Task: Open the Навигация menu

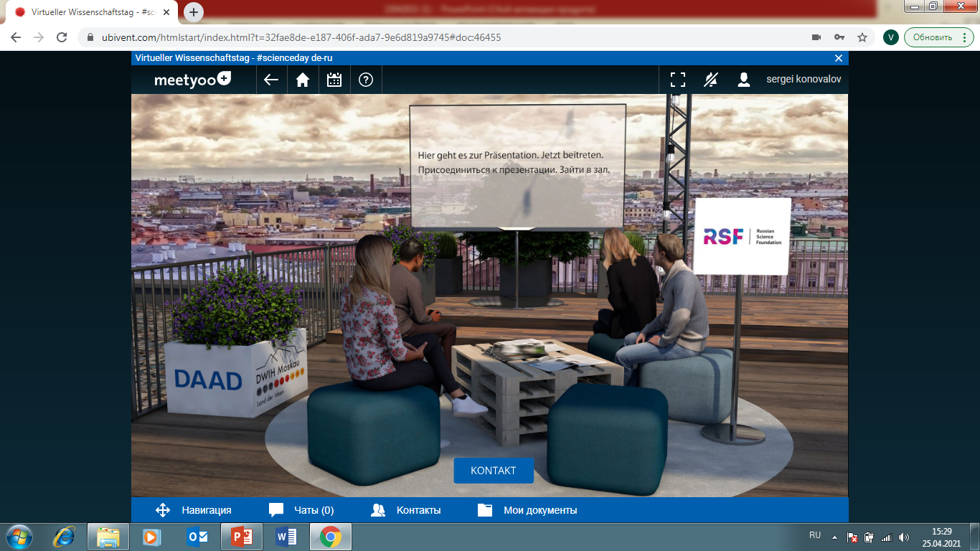Action: coord(194,510)
